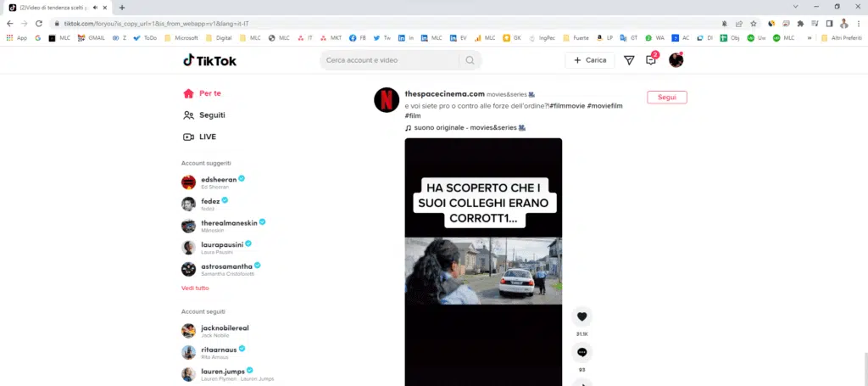Open the messages paper-plane icon

point(629,60)
